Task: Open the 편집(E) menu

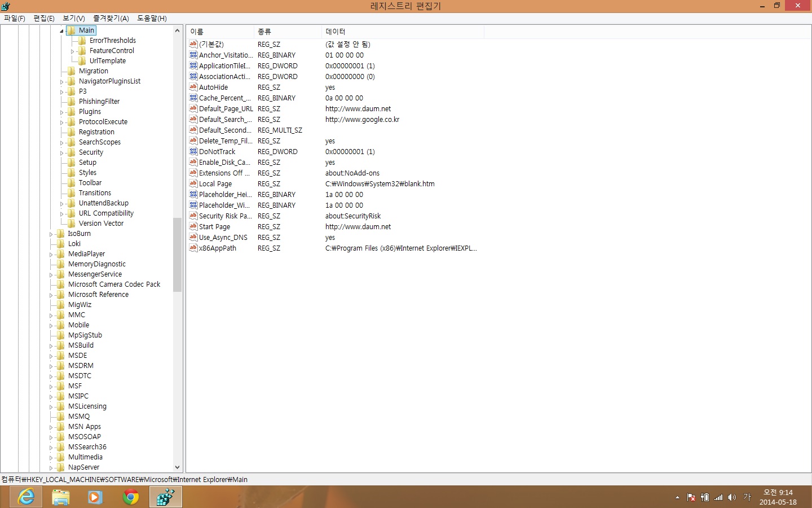Action: point(44,18)
